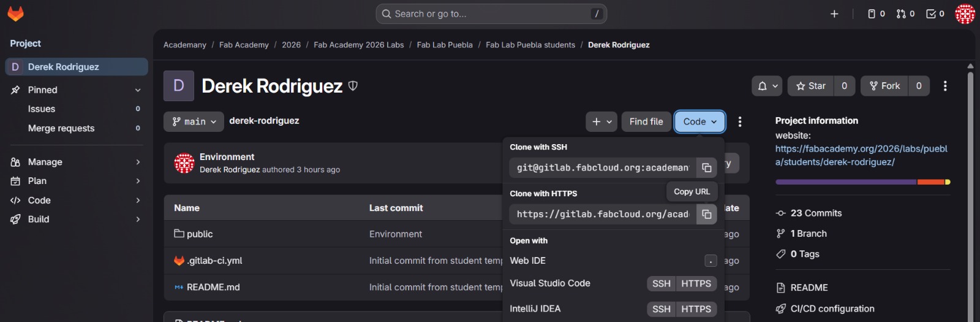
Task: Collapse the Pinned sidebar section
Action: click(x=138, y=90)
